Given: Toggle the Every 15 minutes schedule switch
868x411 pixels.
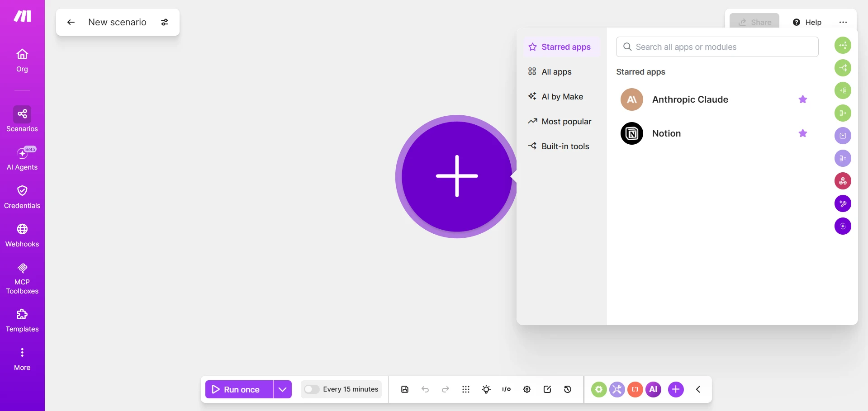Looking at the screenshot, I should coord(312,389).
